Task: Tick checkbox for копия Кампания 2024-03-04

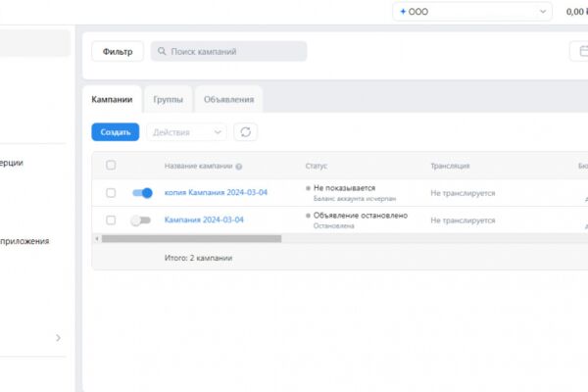Action: (111, 193)
